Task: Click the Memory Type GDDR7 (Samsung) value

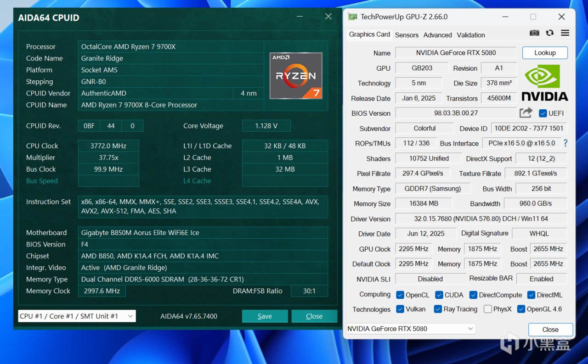Action: [432, 189]
